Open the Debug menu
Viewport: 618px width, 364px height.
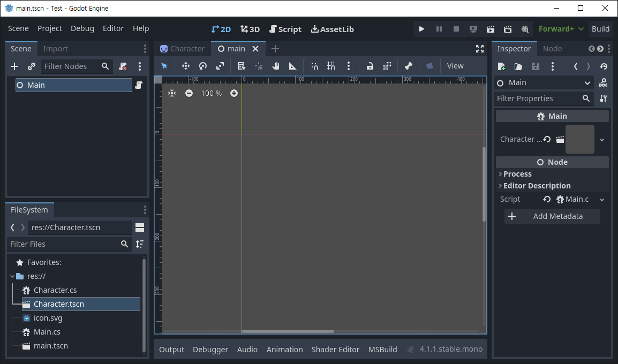click(82, 28)
